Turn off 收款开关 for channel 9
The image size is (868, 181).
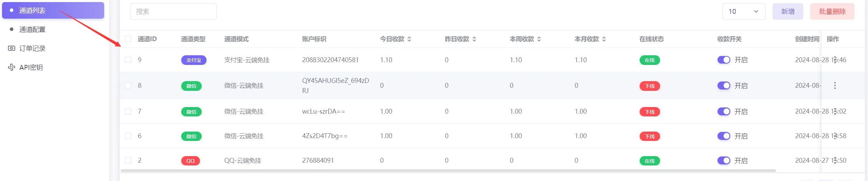pos(723,60)
